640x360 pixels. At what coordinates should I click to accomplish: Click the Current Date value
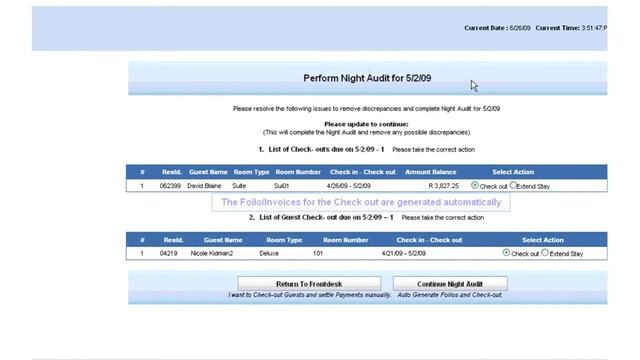pyautogui.click(x=520, y=28)
